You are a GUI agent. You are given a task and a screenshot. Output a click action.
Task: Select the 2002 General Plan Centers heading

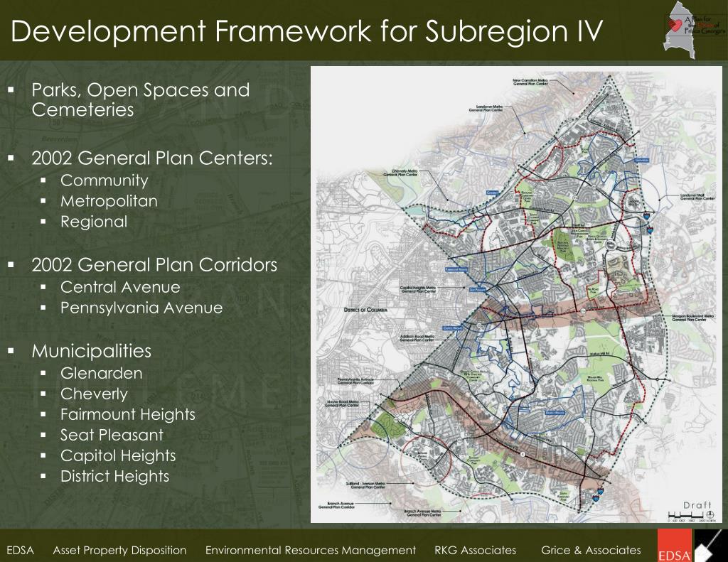click(x=152, y=158)
